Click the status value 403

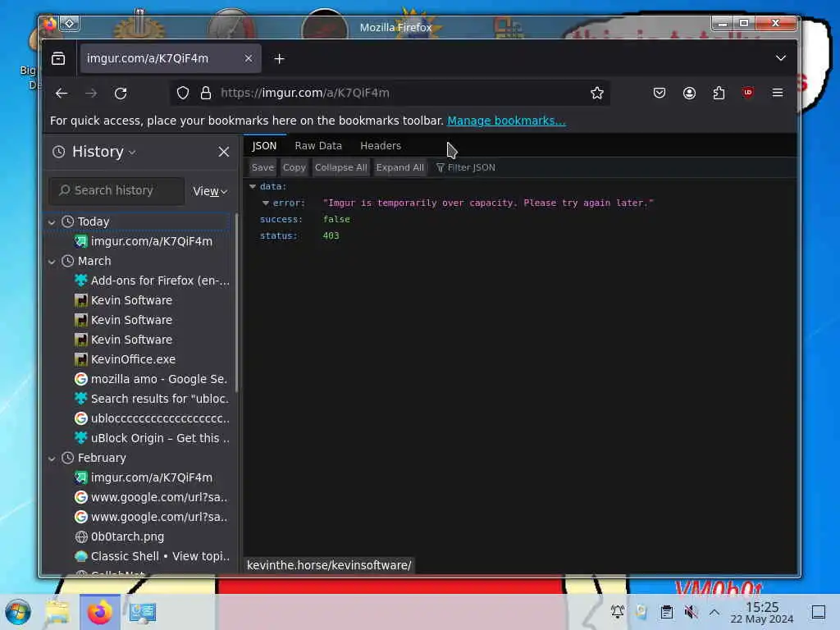coord(331,235)
